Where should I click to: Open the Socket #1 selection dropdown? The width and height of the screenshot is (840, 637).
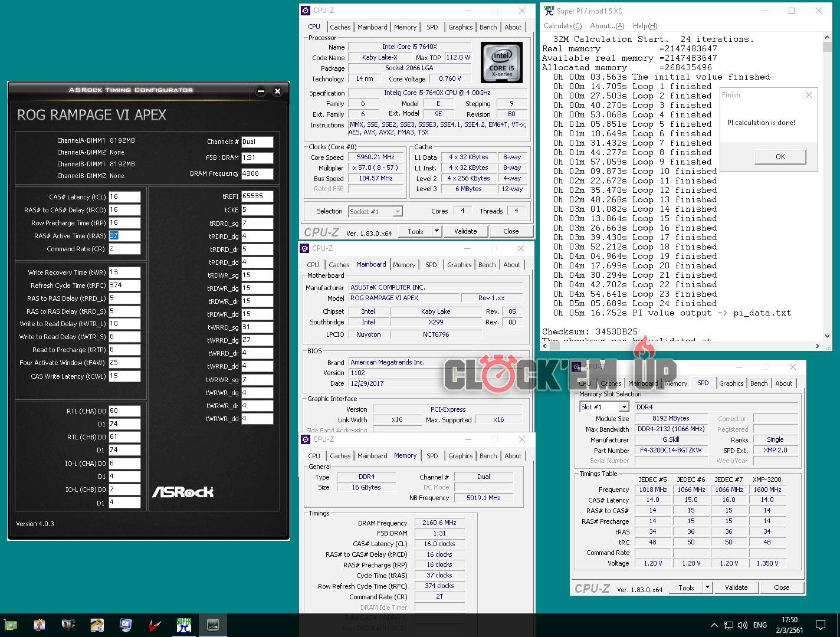click(x=398, y=212)
